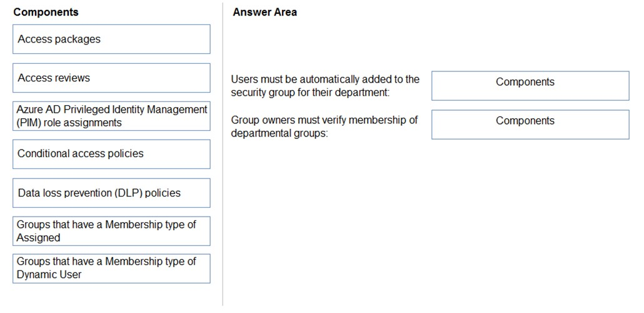Click the '(PIM) role assignments' text line

[69, 123]
